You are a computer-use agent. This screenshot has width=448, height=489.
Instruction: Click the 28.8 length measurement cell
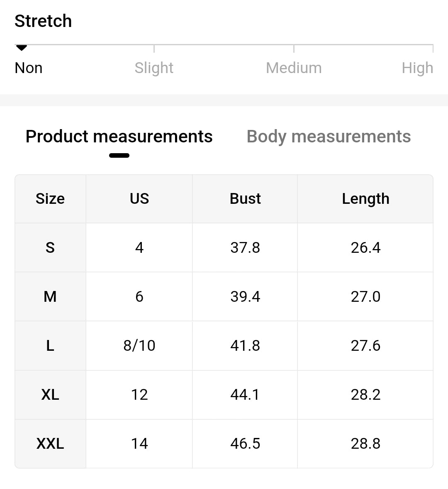pyautogui.click(x=365, y=444)
